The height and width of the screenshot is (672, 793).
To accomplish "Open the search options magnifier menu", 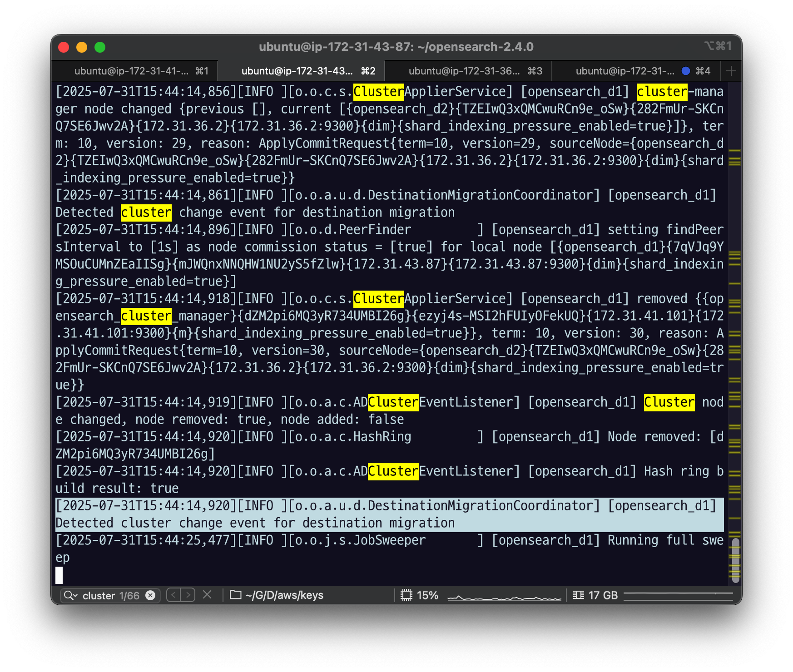I will 70,595.
